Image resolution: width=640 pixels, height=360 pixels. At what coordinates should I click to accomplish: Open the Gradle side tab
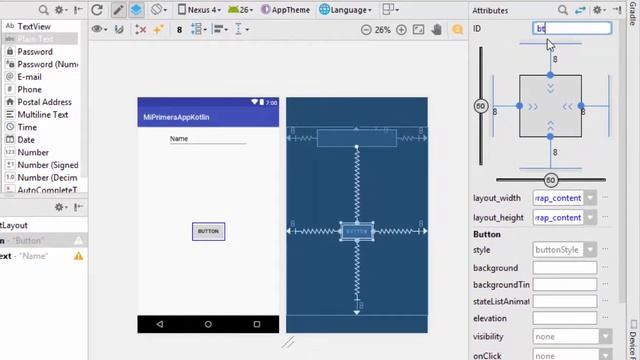click(x=633, y=14)
